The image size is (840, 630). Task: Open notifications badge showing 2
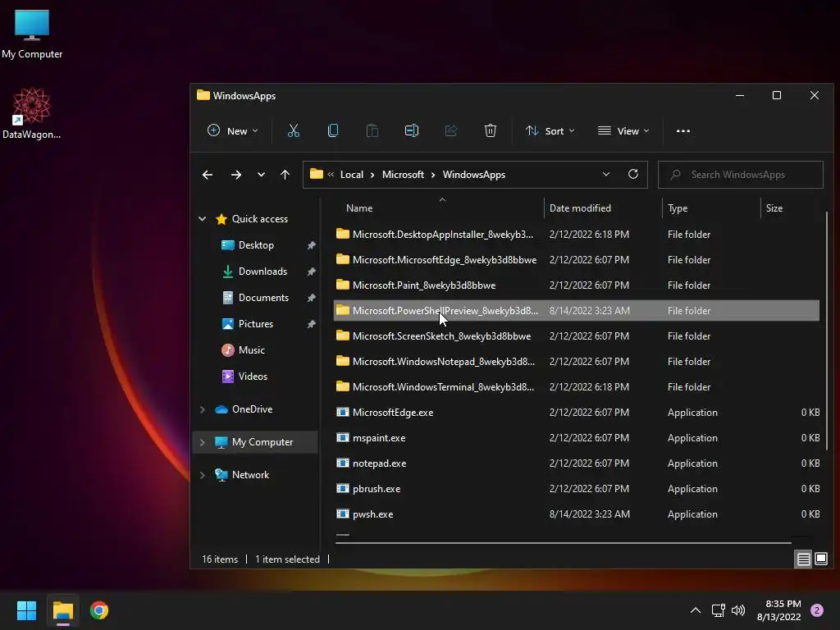click(x=816, y=610)
